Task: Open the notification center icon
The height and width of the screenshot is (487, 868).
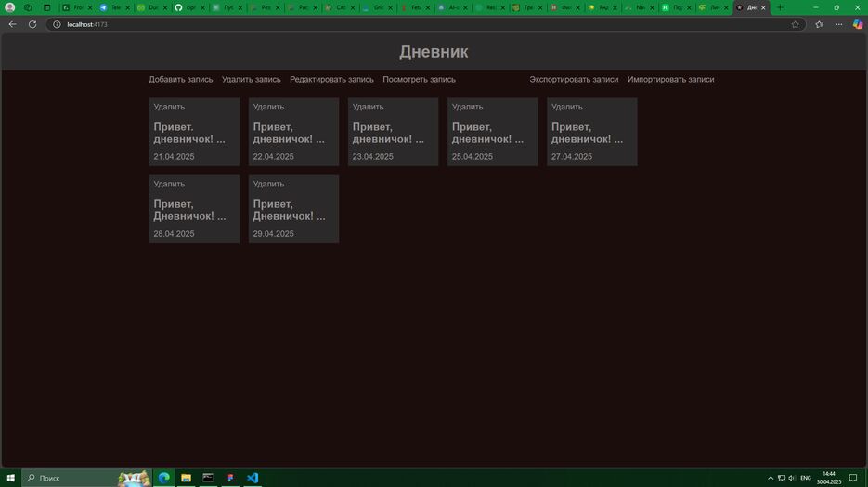Action: click(x=853, y=478)
